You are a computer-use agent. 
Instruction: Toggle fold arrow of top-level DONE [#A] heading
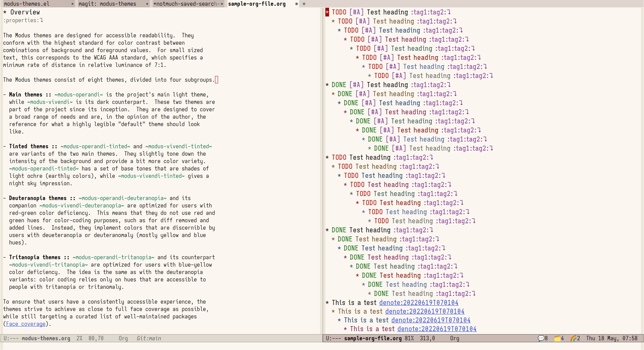pyautogui.click(x=449, y=85)
